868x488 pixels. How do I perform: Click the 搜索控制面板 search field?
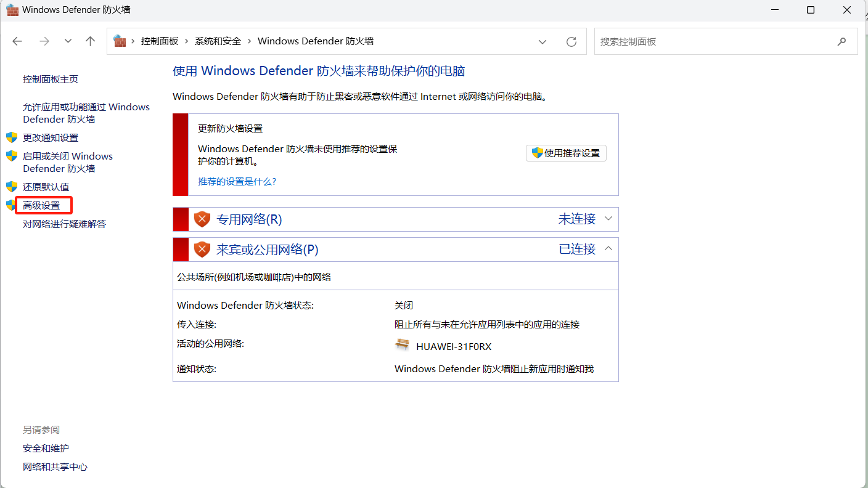(x=726, y=41)
